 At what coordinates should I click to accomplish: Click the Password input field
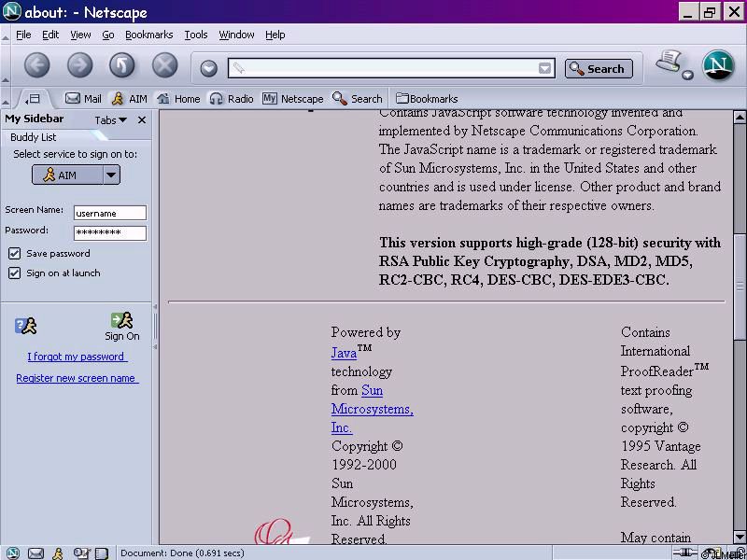110,232
